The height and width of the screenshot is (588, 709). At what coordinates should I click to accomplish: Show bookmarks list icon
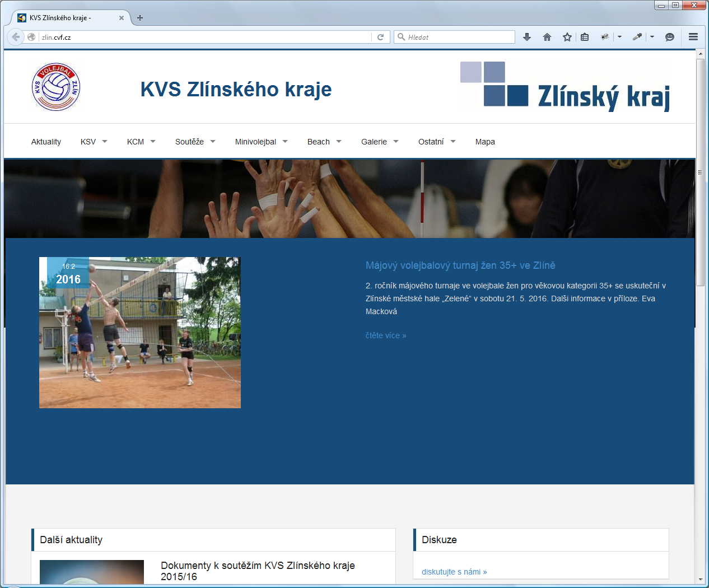pyautogui.click(x=585, y=37)
